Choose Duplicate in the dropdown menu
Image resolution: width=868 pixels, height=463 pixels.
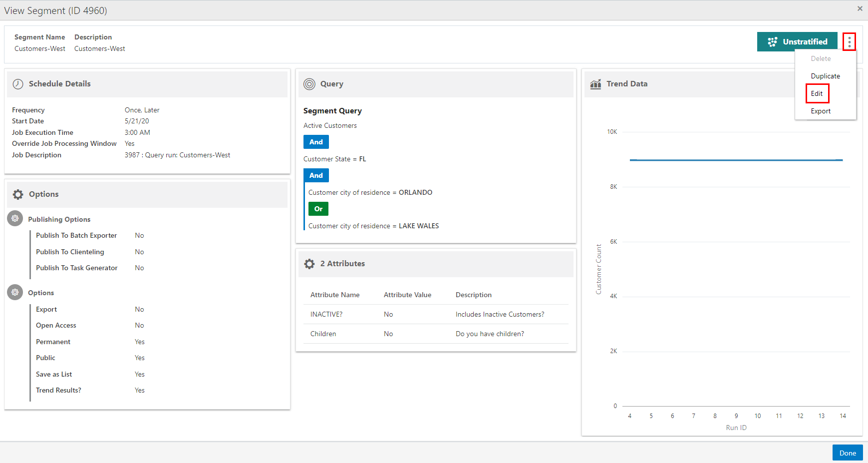tap(825, 76)
